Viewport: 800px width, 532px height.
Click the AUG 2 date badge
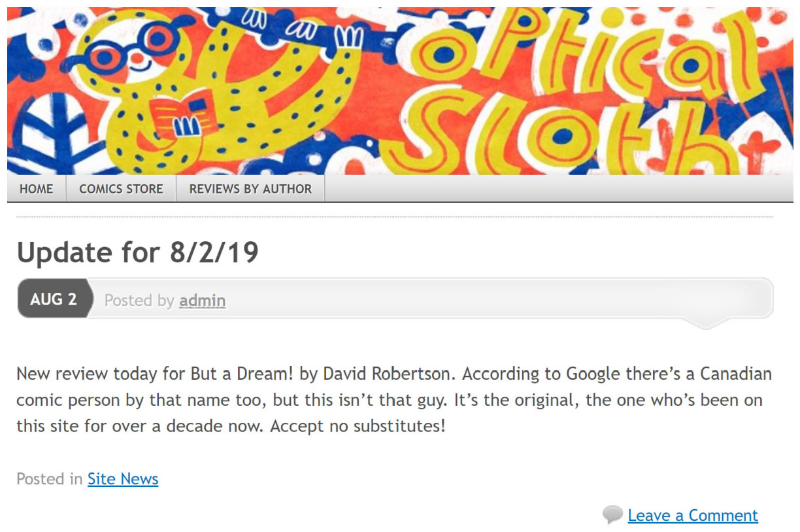54,299
